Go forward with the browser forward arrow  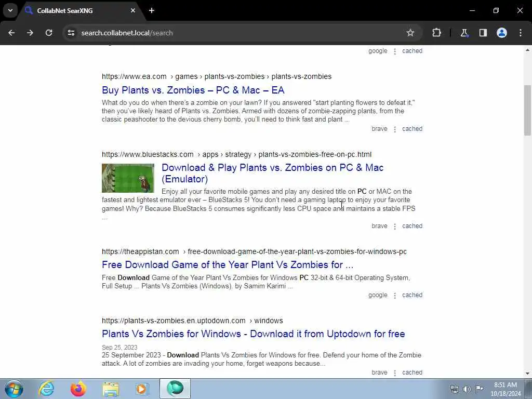pos(30,33)
